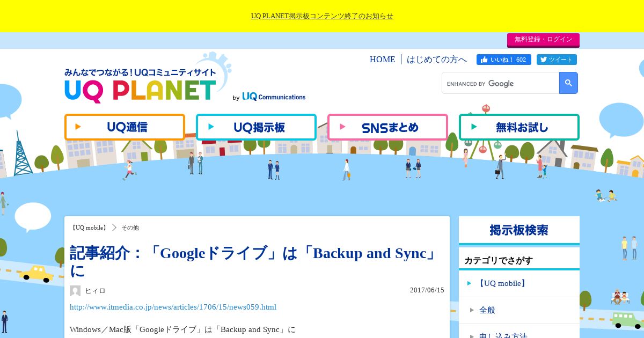Click the UQ PLANET logo
The image size is (644, 338).
click(141, 85)
